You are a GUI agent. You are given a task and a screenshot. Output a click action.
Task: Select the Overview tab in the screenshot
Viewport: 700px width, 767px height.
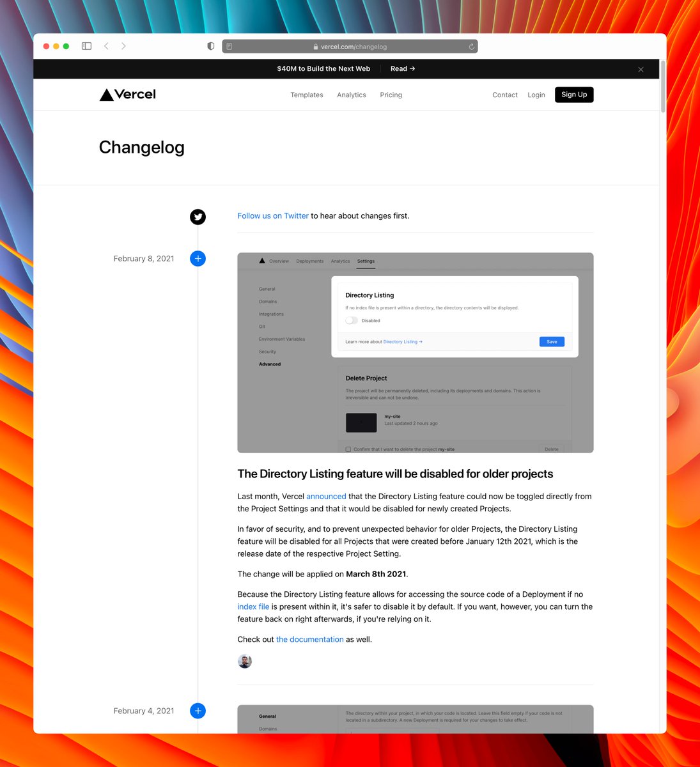click(279, 261)
